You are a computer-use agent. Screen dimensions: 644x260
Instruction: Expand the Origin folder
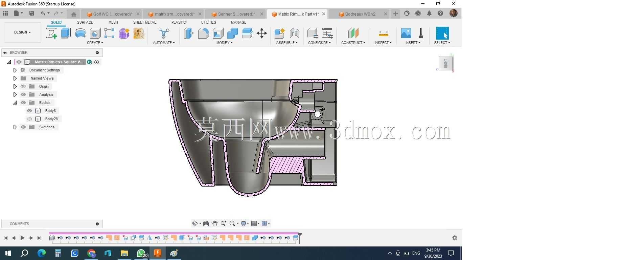point(15,86)
